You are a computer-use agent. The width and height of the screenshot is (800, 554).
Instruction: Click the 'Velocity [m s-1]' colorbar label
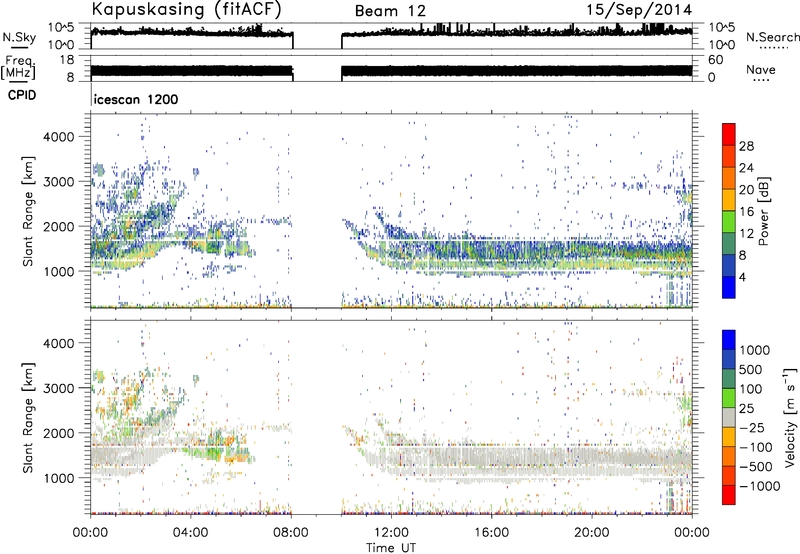(x=790, y=417)
